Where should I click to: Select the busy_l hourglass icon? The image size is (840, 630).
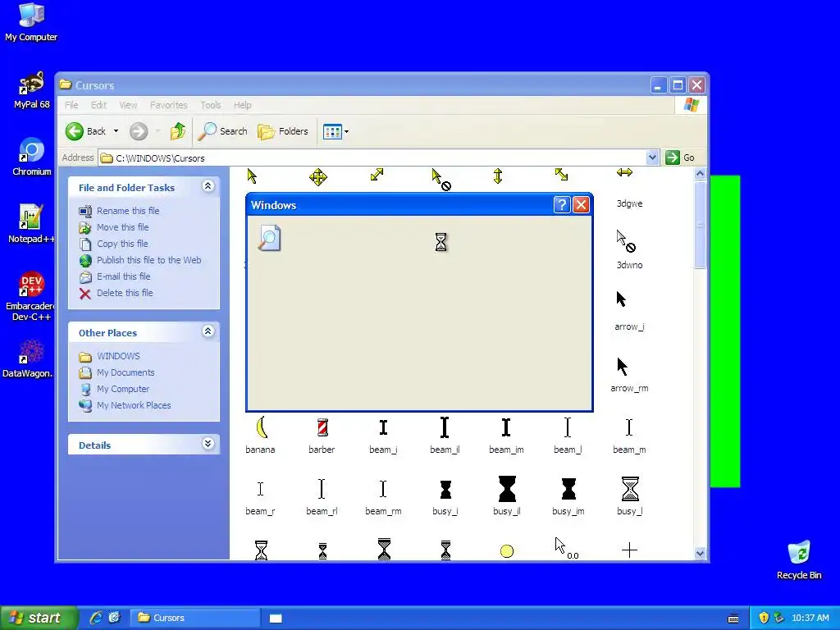click(x=630, y=489)
